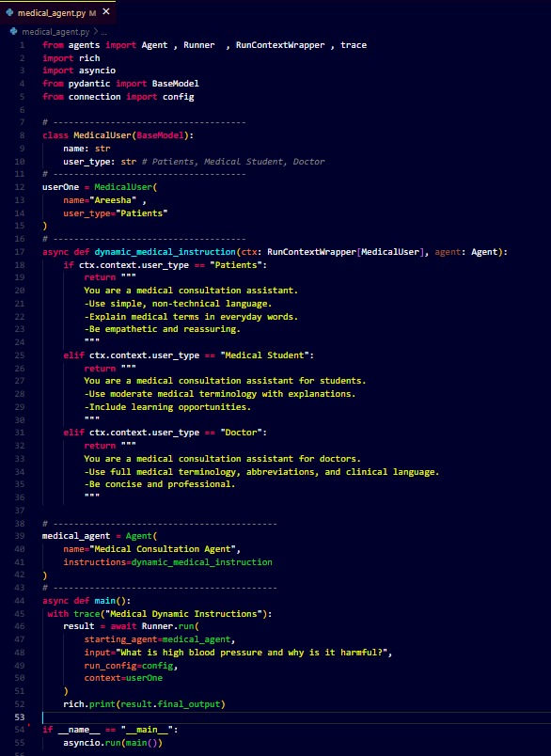Screen dimensions: 551x756
Task: Click 'assistant for students.' instruction line
Action: (x=225, y=381)
